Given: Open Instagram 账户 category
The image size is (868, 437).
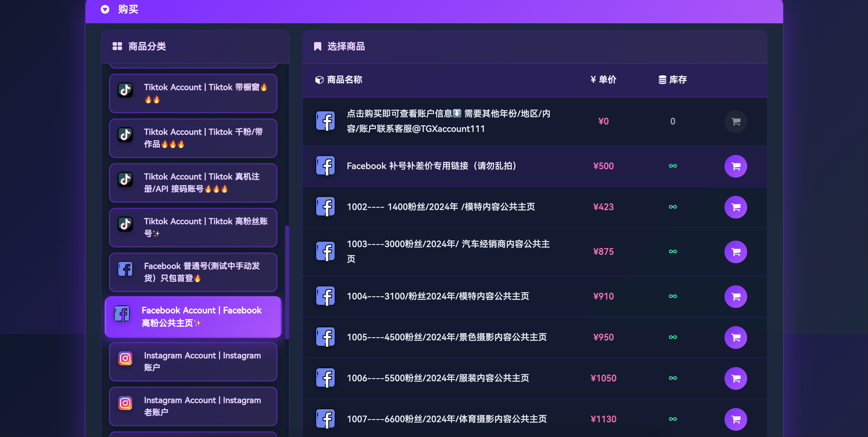Looking at the screenshot, I should pos(193,361).
